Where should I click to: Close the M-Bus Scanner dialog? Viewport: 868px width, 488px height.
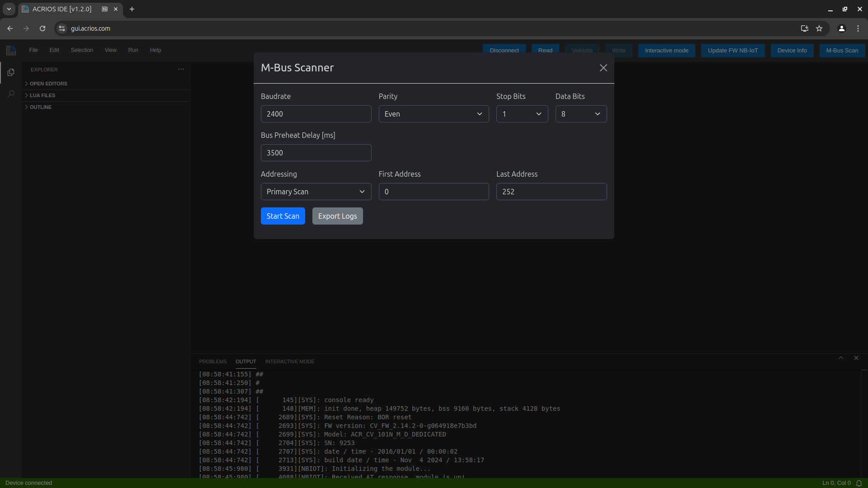tap(603, 68)
